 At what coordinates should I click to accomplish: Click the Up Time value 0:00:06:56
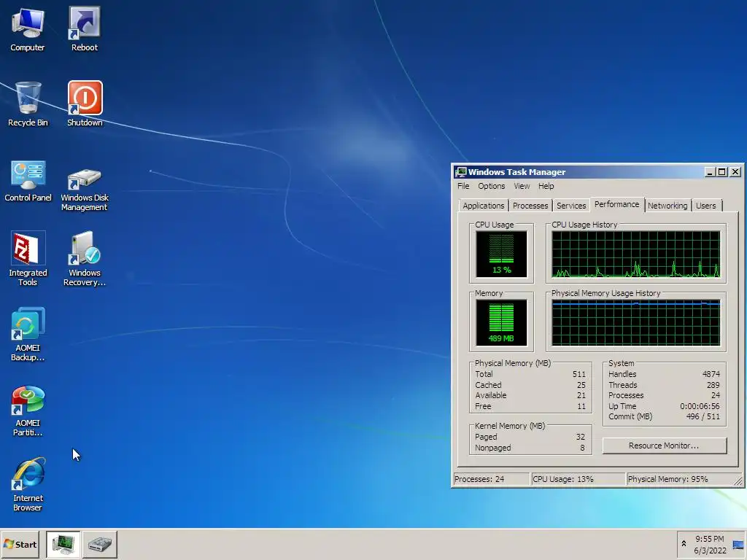700,406
